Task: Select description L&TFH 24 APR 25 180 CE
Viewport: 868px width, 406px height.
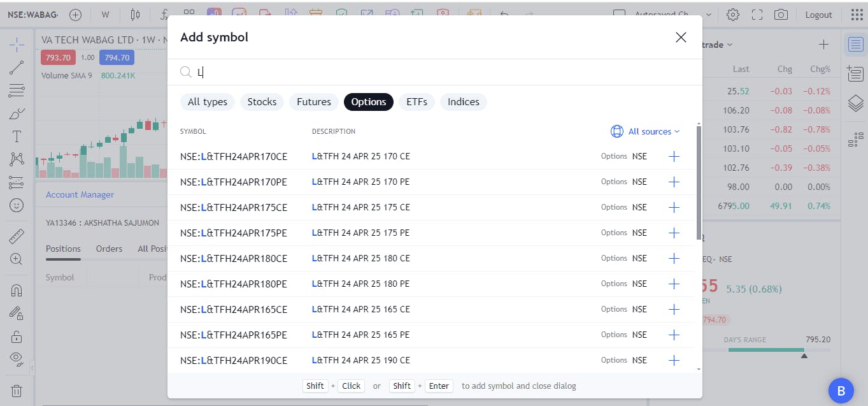Action: pyautogui.click(x=361, y=258)
